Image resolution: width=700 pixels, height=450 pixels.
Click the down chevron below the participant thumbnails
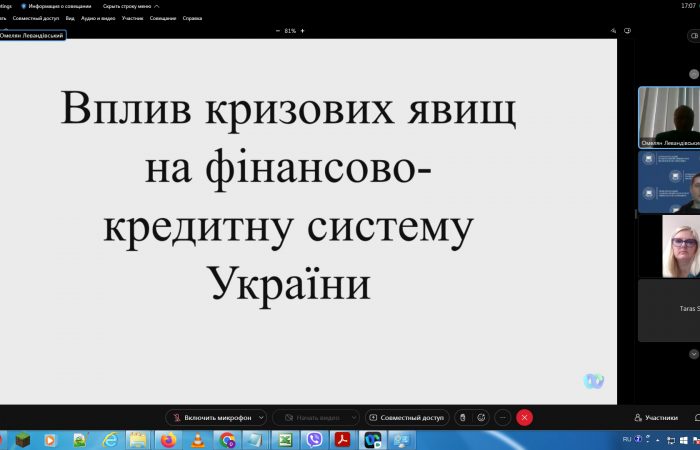click(693, 354)
